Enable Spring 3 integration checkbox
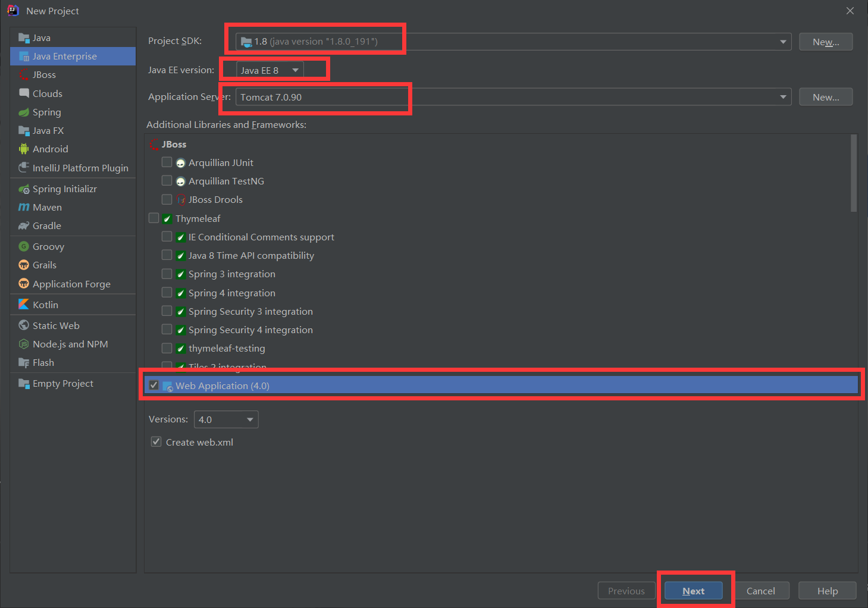Screen dimensions: 868x608 click(167, 274)
